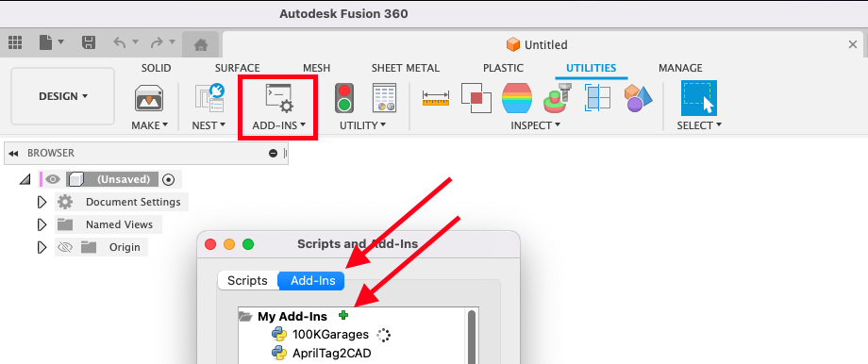868x364 pixels.
Task: Click the Python icon beside AprilTag2CAD
Action: (279, 353)
